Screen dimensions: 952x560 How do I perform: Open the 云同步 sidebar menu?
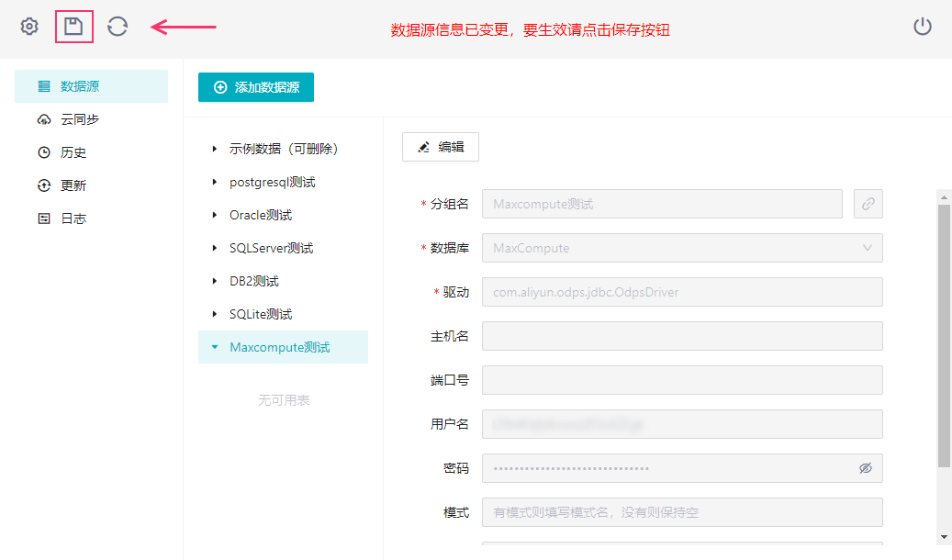click(91, 119)
